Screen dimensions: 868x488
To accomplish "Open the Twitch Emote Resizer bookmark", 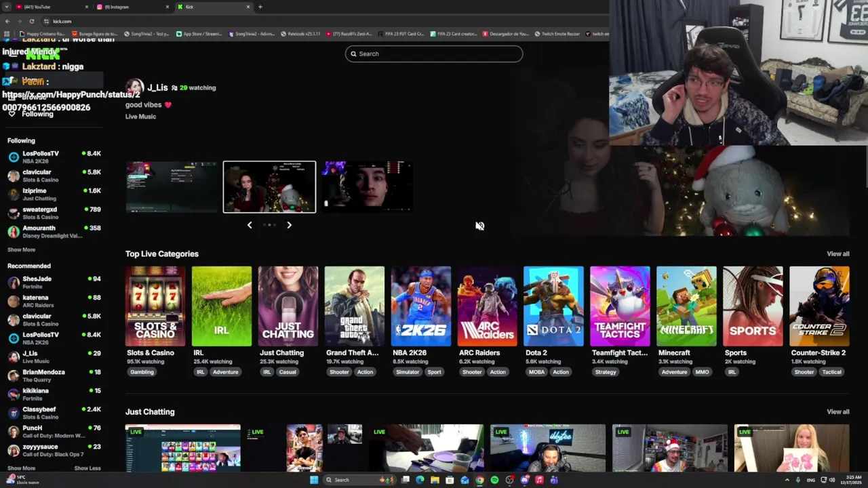I will pos(557,33).
